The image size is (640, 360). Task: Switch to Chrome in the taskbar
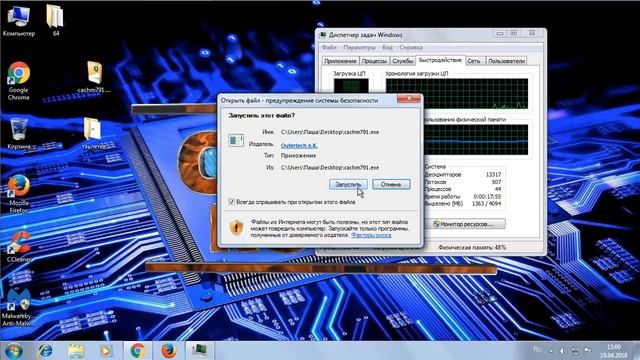coord(138,351)
